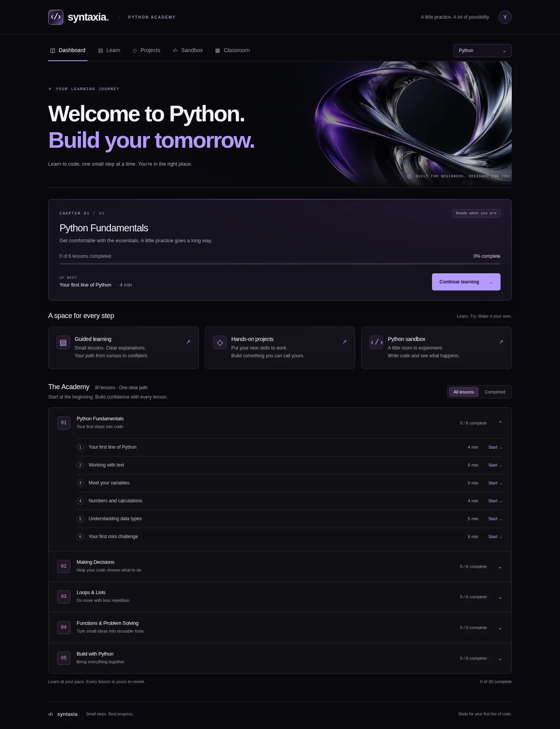Click the 0 of 30 complete text
The width and height of the screenshot is (560, 729).
(x=495, y=682)
